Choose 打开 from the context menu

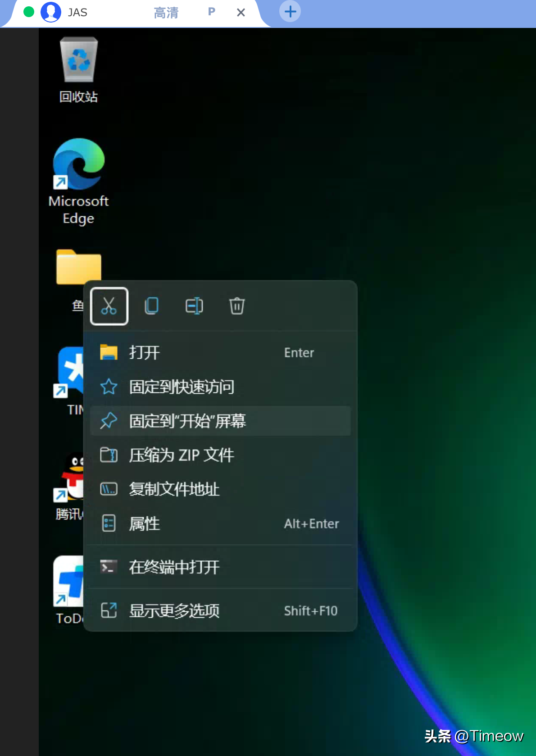click(220, 352)
